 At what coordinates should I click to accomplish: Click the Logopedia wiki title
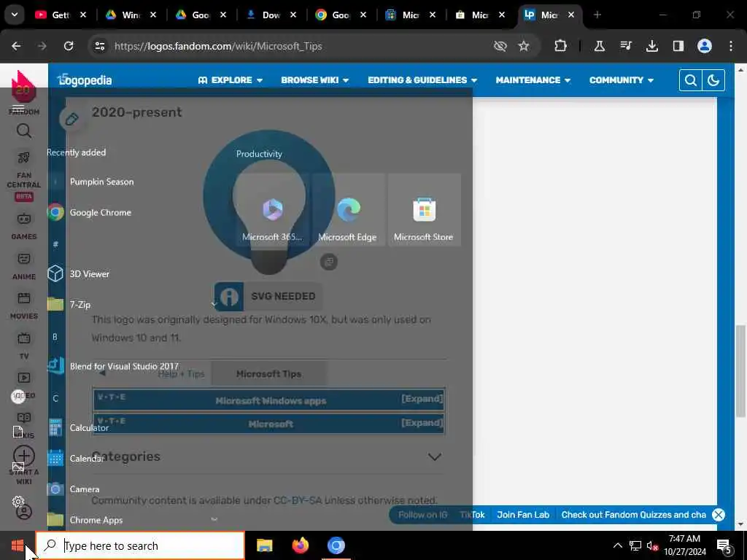pos(85,80)
